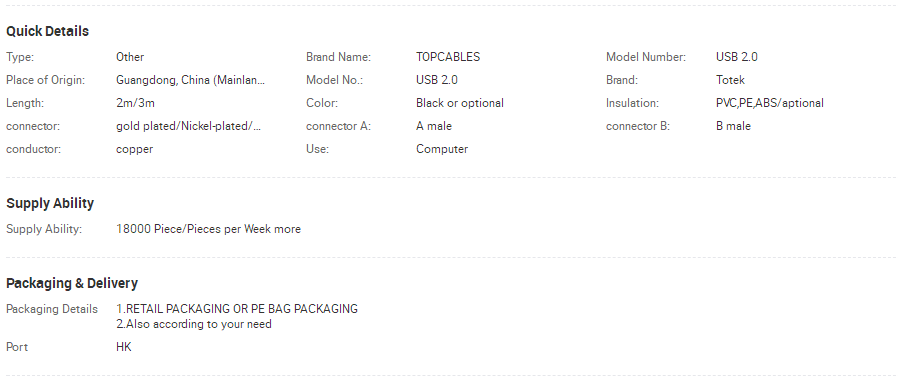Select the Quick Details heading

coord(48,31)
